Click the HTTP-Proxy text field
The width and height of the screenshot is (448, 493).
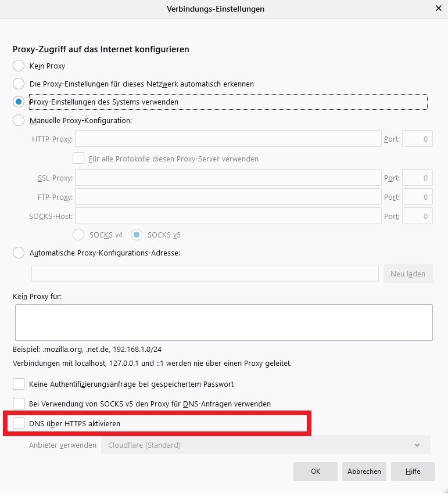[x=228, y=139]
